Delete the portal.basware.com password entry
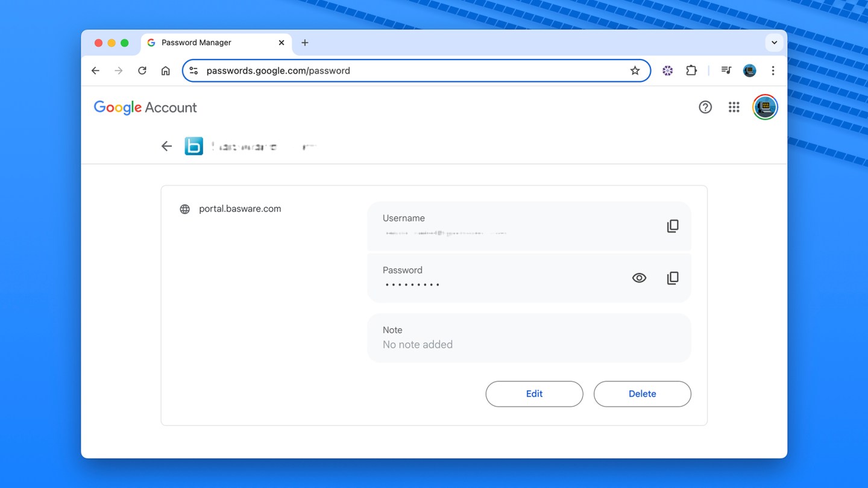 (x=642, y=393)
